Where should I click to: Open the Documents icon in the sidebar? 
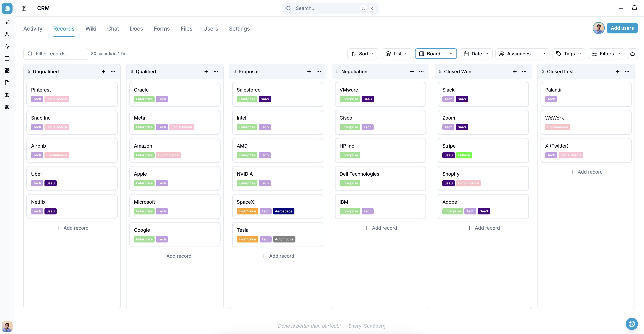tap(7, 83)
